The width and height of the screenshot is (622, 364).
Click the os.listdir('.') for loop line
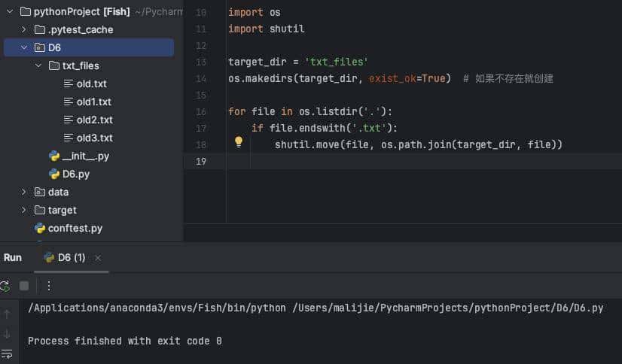pyautogui.click(x=310, y=112)
